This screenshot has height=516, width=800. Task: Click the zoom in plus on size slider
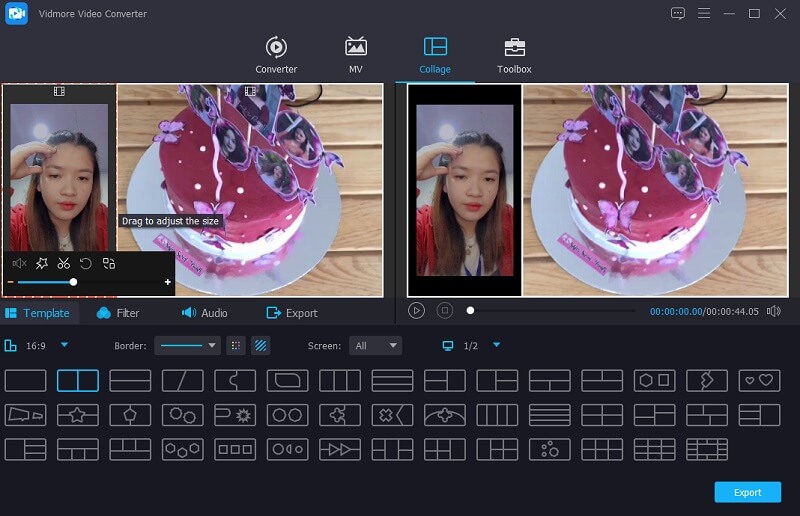point(167,283)
